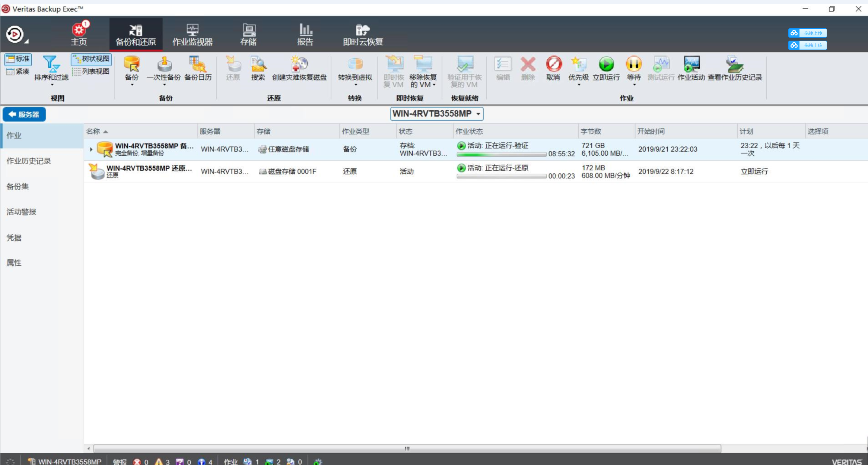Click the WIN-4RVTB3558MP status bar server icon
The width and height of the screenshot is (868, 465).
pos(32,462)
